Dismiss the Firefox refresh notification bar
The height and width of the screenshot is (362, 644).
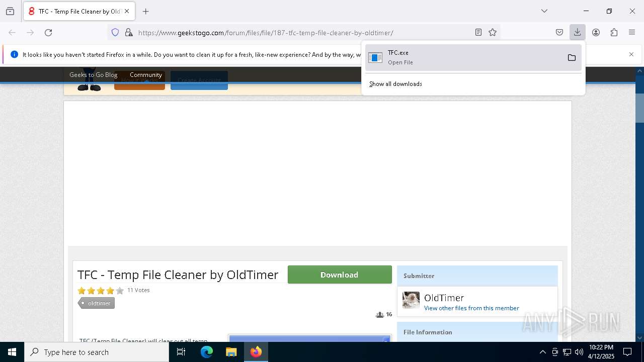click(631, 54)
